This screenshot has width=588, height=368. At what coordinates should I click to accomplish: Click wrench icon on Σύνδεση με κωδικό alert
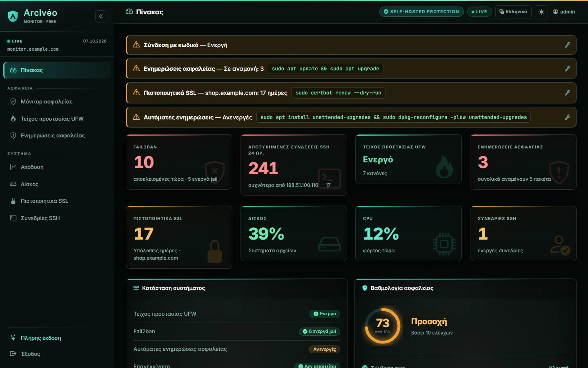(x=568, y=45)
